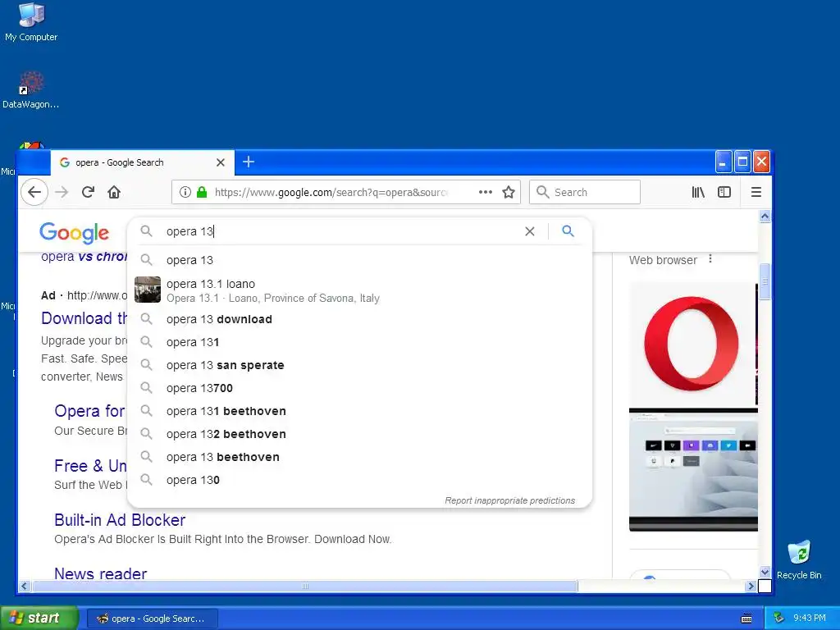Choose suggestion "opera 13700"
840x630 pixels.
pos(360,388)
